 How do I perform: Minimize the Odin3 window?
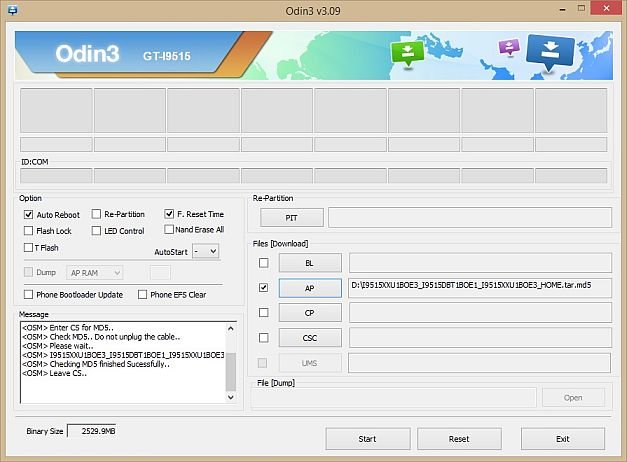562,9
